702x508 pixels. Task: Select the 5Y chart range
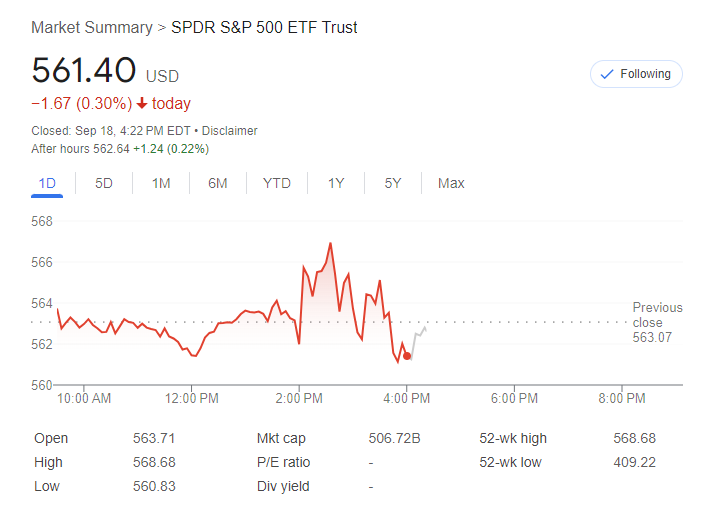393,183
